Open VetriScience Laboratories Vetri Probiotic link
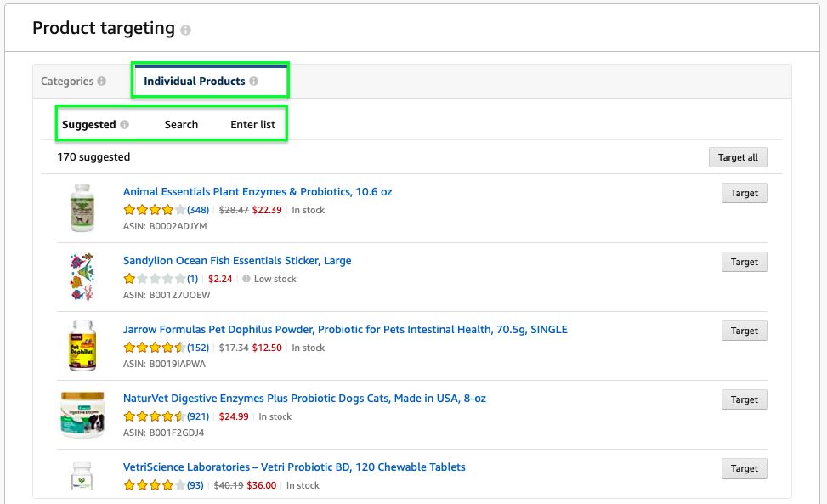This screenshot has width=827, height=504. [294, 467]
